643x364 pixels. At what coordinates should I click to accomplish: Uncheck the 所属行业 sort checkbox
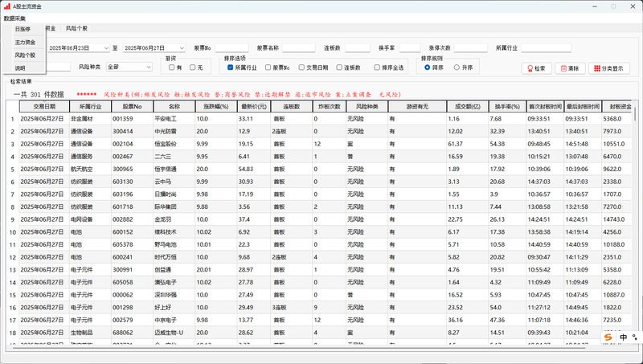click(230, 67)
